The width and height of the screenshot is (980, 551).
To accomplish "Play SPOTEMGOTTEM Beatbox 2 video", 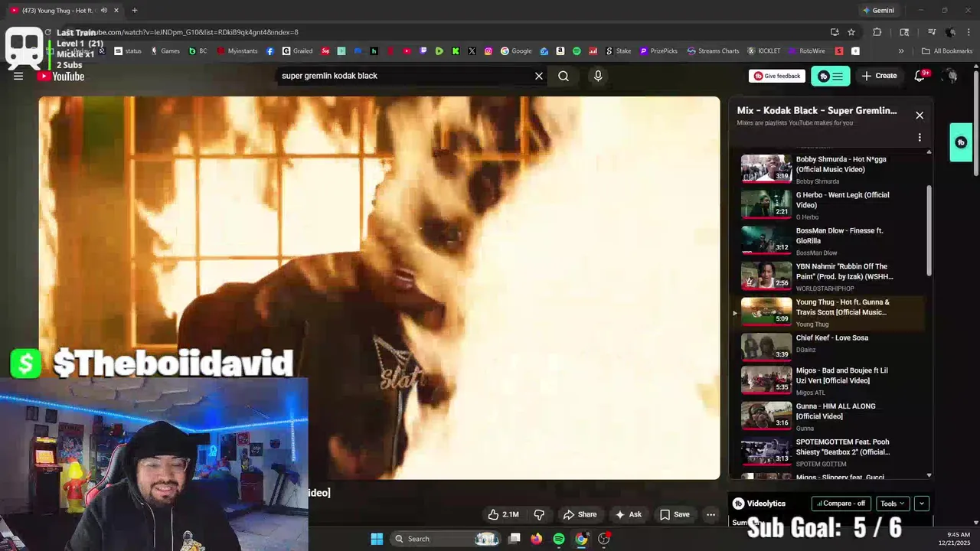I will coord(831,452).
